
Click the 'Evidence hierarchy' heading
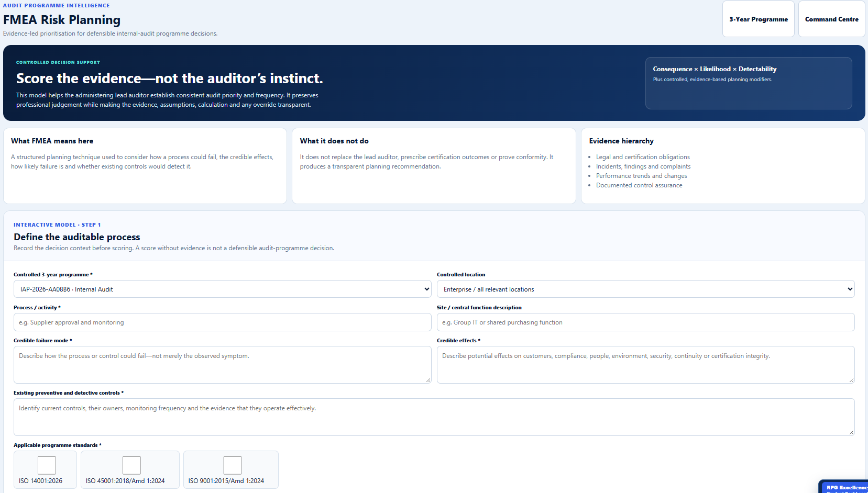pyautogui.click(x=621, y=141)
